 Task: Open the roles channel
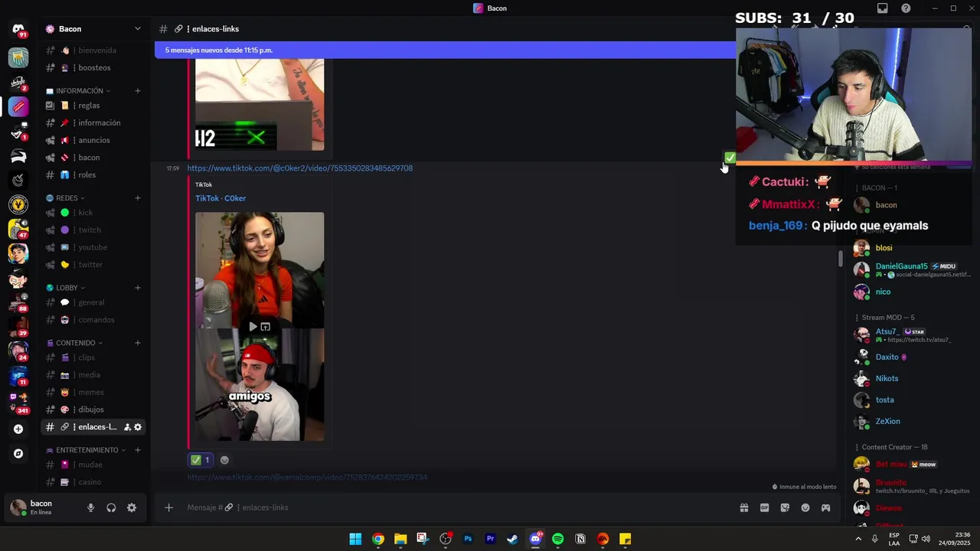click(93, 175)
